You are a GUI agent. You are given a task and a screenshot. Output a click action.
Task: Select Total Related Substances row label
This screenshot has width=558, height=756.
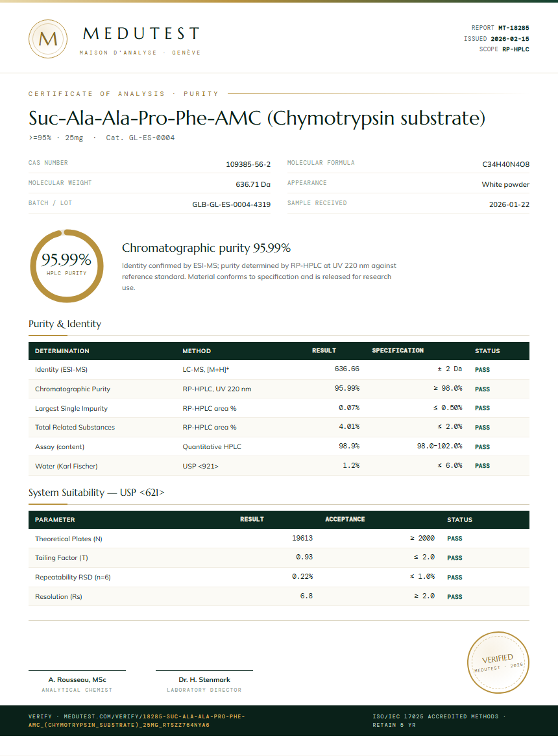(x=75, y=427)
